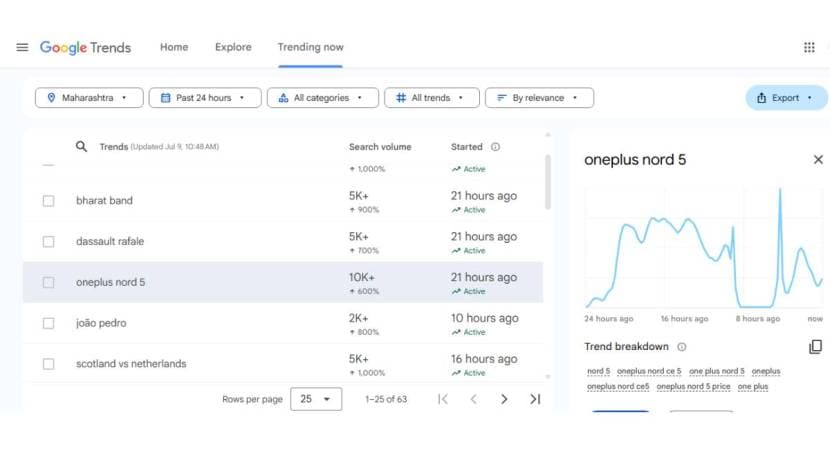Image resolution: width=830 pixels, height=466 pixels.
Task: Click the 'oneplus nord 5 price' query link
Action: pyautogui.click(x=693, y=387)
